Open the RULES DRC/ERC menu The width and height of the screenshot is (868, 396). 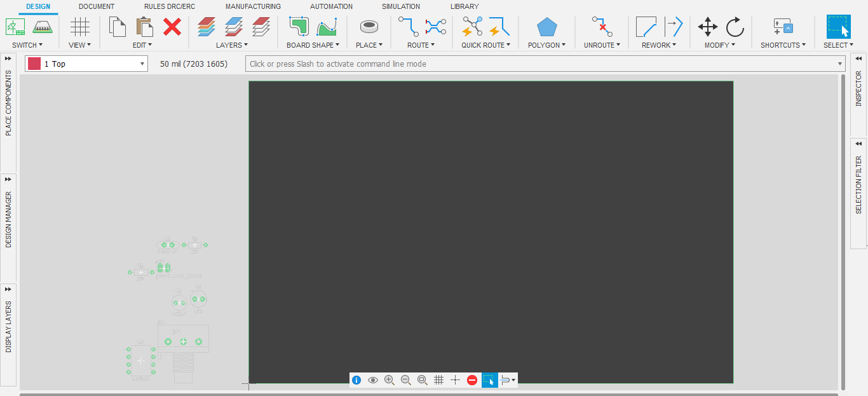[x=168, y=6]
